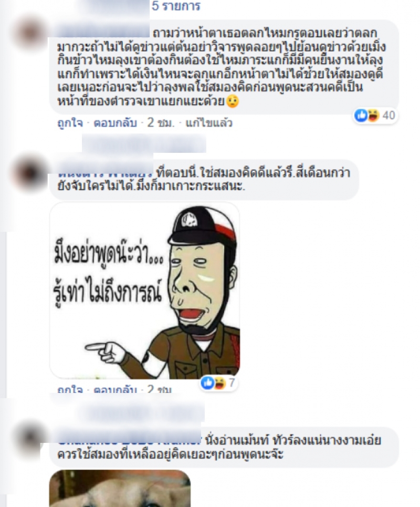Open the police cartoon meme image
Image resolution: width=420 pixels, height=507 pixels.
[x=144, y=291]
